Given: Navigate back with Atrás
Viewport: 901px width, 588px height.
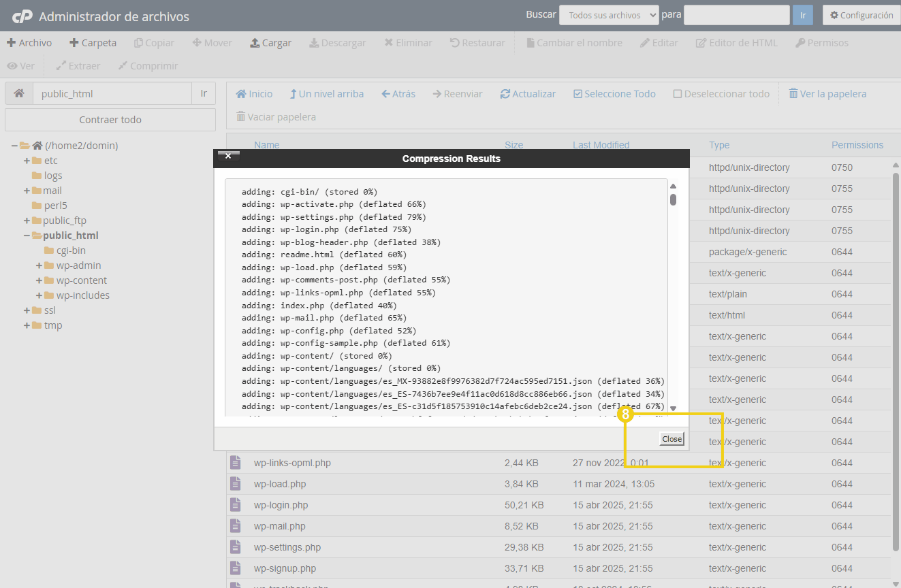Looking at the screenshot, I should (398, 94).
